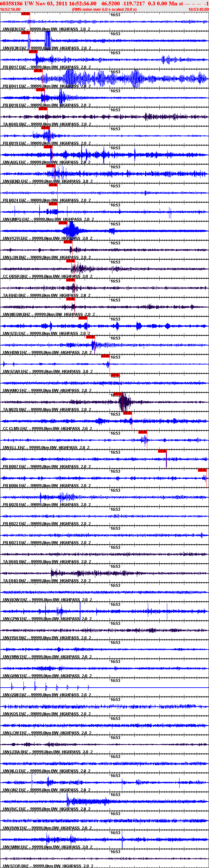
Task: Select the red pick flag on UW.PCFR trace
Action: [63, 223]
